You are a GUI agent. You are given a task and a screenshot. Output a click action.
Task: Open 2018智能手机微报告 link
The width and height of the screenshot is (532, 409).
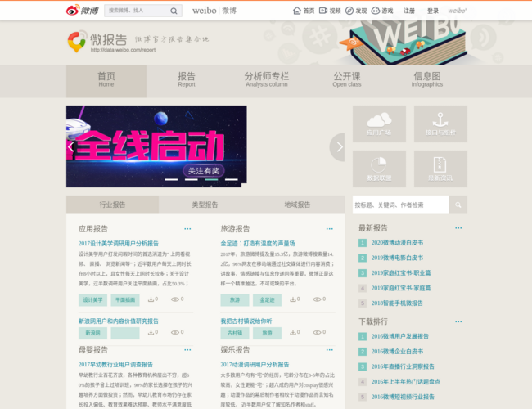click(x=397, y=303)
